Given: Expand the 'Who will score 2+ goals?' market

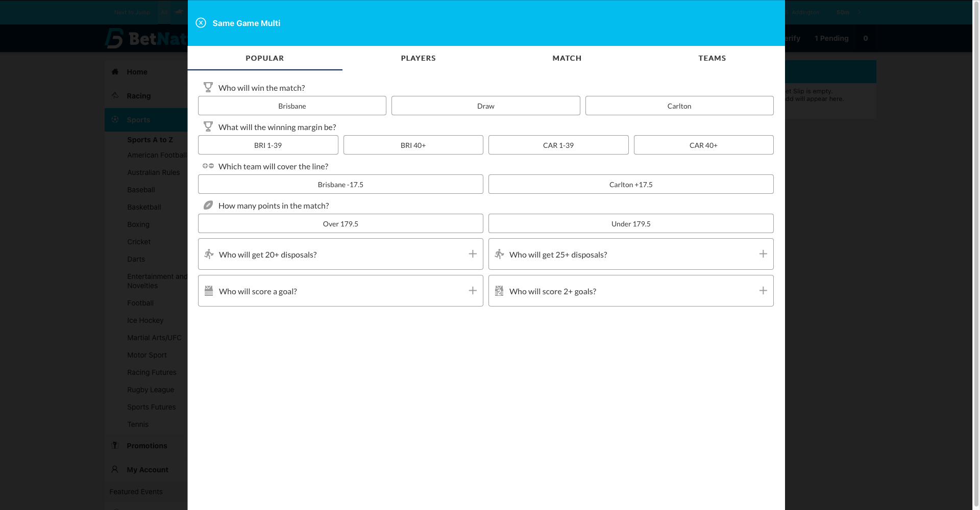Looking at the screenshot, I should click(x=763, y=291).
